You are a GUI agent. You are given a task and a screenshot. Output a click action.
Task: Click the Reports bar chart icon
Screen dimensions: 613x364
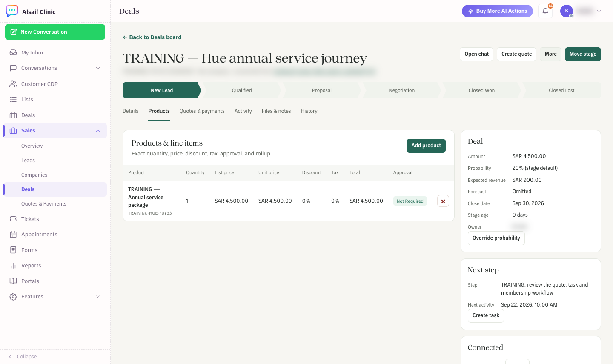pos(13,266)
